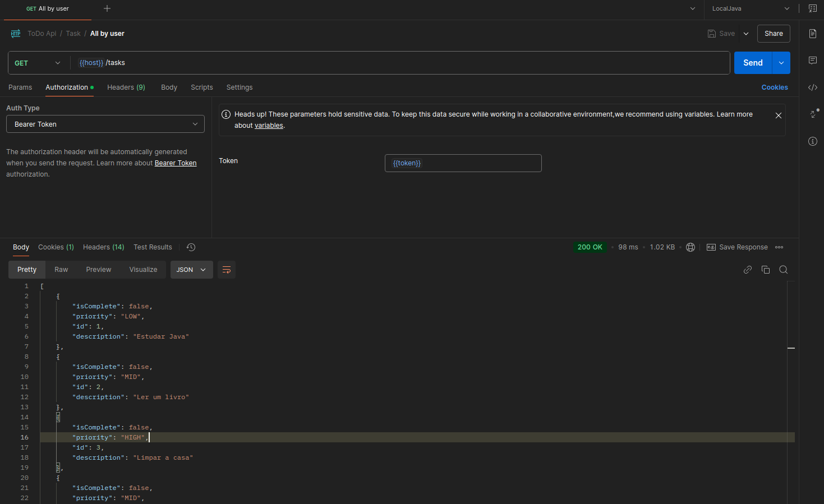
Task: Open the Scripts tab
Action: [202, 87]
